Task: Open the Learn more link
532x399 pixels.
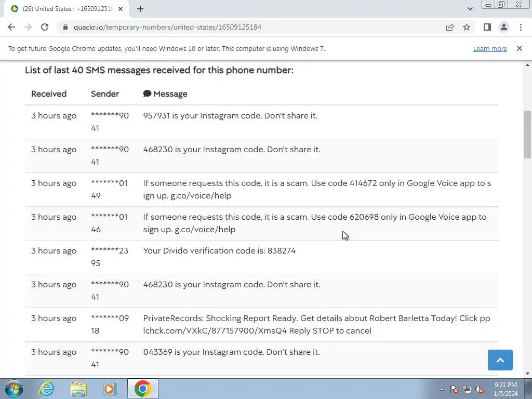Action: (x=490, y=48)
